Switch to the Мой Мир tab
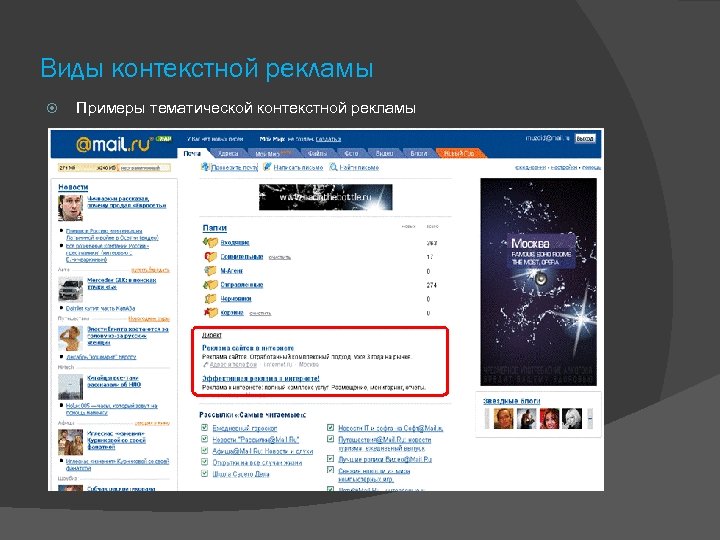The image size is (720, 540). tap(273, 153)
